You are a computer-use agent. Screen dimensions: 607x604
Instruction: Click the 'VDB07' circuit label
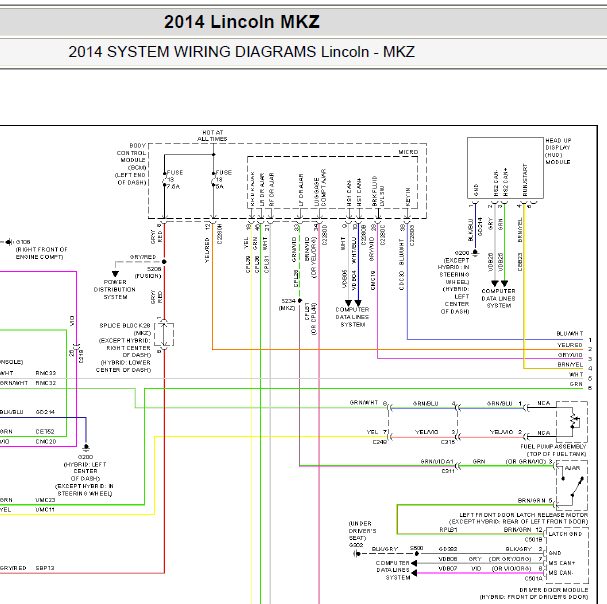pos(448,568)
